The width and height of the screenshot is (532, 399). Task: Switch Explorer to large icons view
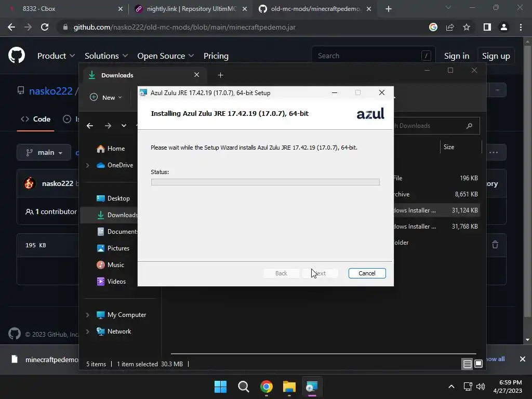click(x=478, y=364)
